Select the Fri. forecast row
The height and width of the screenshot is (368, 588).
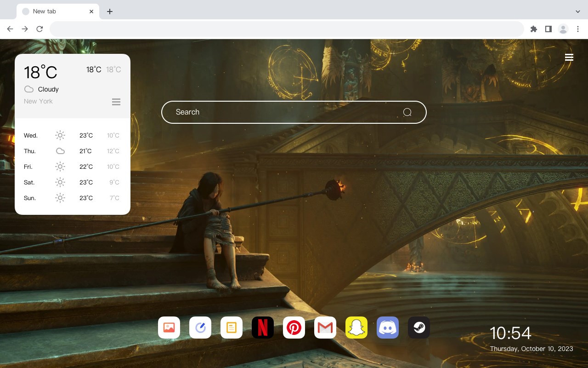tap(73, 167)
